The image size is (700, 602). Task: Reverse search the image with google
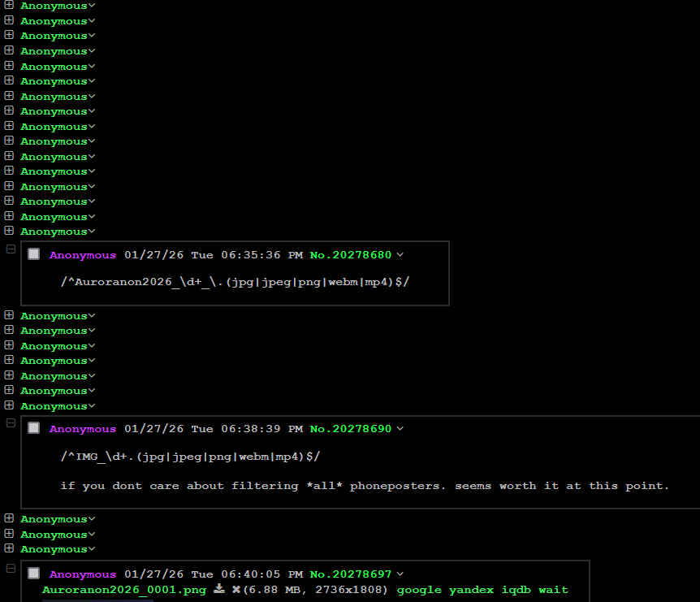point(419,590)
